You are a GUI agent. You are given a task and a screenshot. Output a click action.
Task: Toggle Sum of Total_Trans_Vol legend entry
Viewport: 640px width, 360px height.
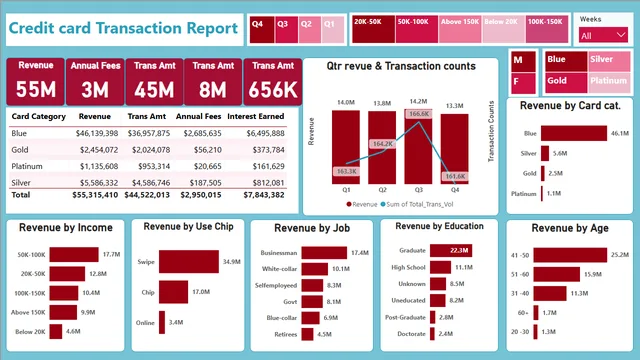417,204
